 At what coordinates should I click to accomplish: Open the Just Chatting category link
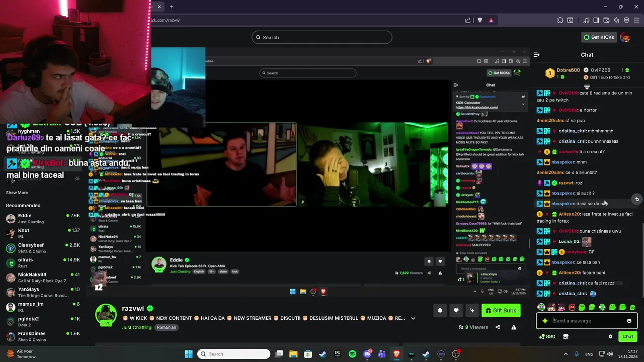[137, 327]
